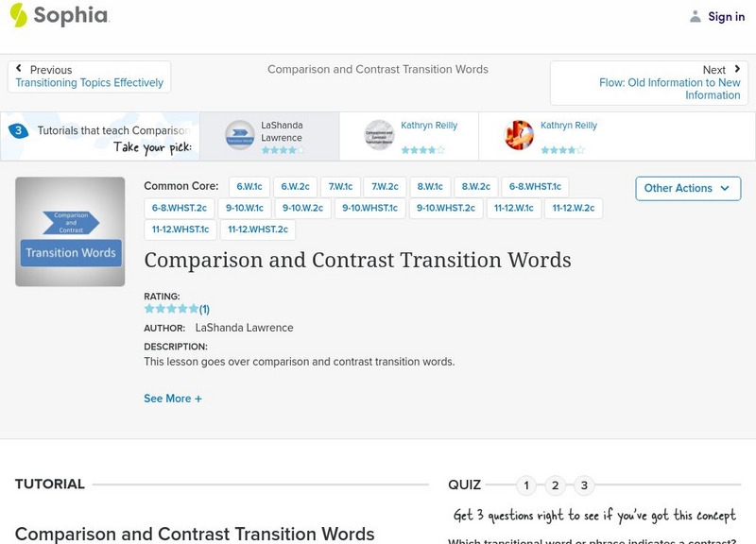Click second Kathryn Reilly author link
The height and width of the screenshot is (544, 756).
point(569,126)
